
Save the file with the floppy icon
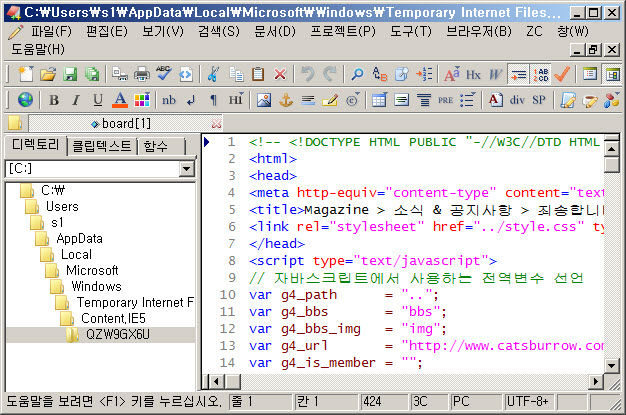click(70, 74)
